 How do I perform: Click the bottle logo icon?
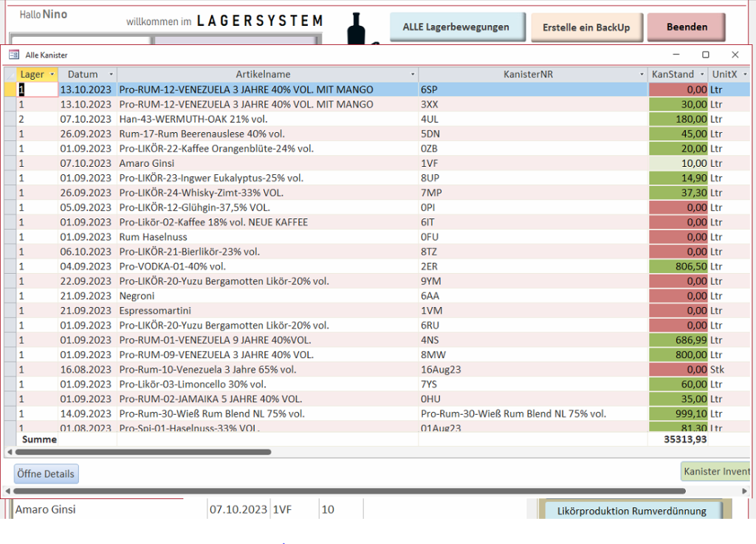pyautogui.click(x=357, y=29)
